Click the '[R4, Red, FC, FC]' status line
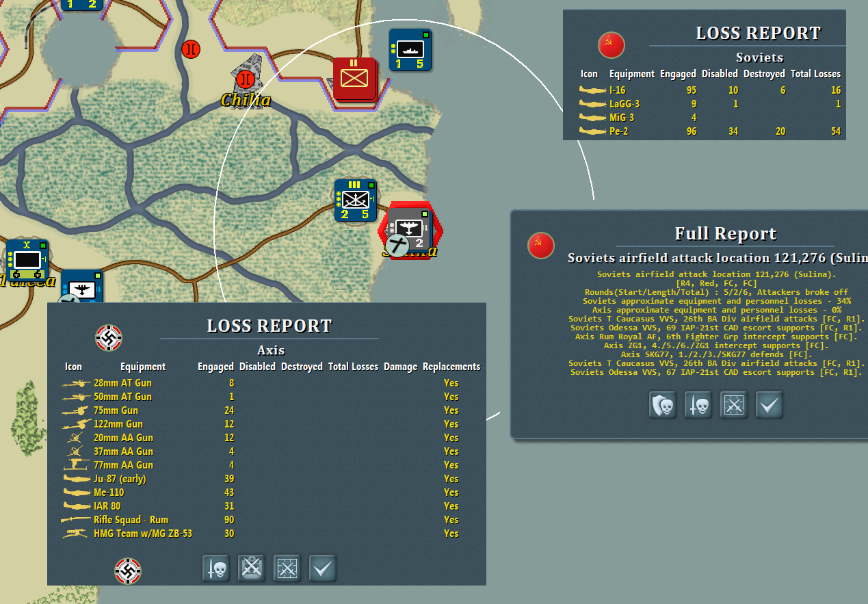Screen dimensions: 868x604 715,283
